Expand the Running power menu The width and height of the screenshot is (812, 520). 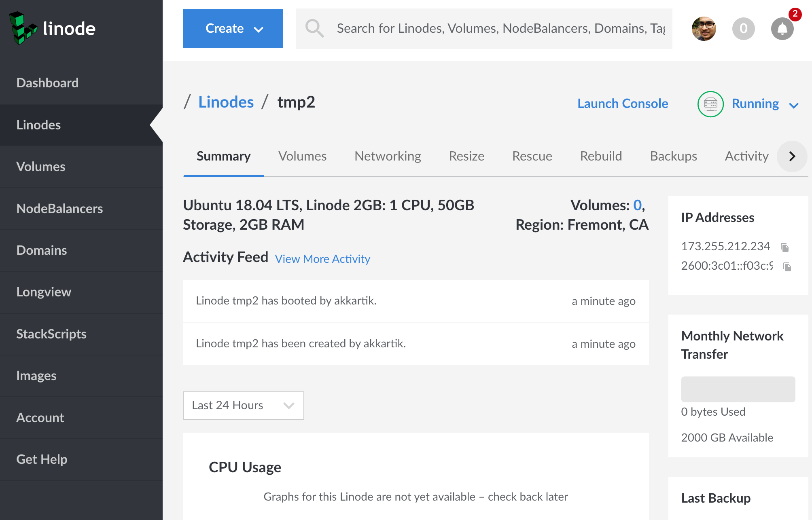pos(793,106)
